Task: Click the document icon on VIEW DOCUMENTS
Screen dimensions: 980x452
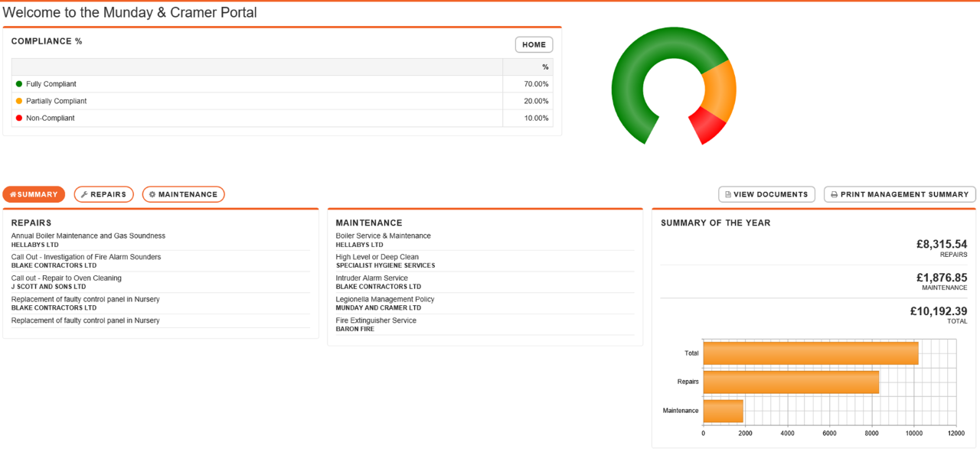Action: pos(728,194)
